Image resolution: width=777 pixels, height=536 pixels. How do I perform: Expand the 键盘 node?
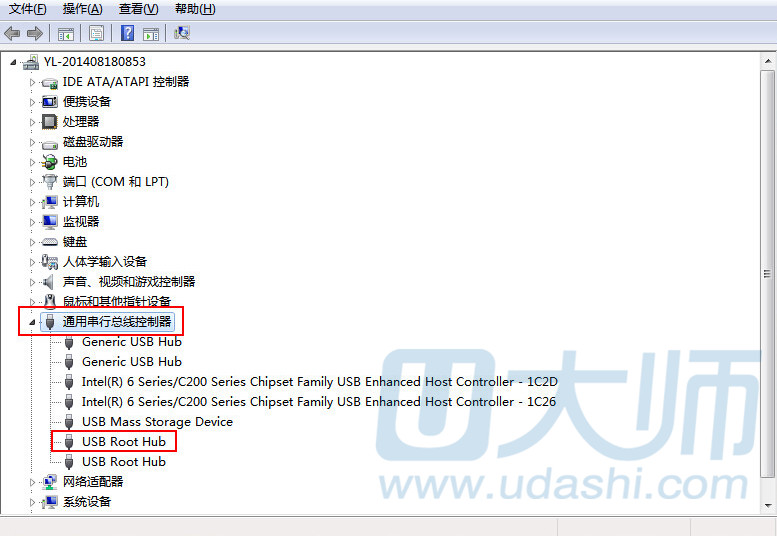pos(32,242)
